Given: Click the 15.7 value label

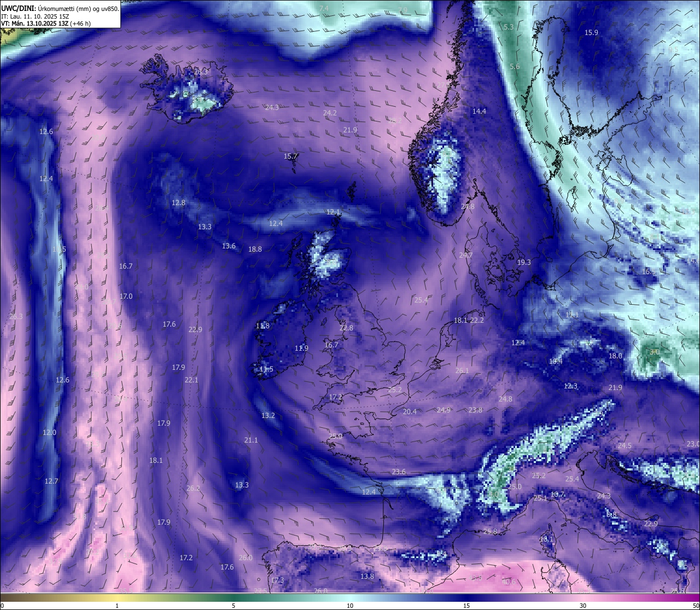Looking at the screenshot, I should (290, 156).
